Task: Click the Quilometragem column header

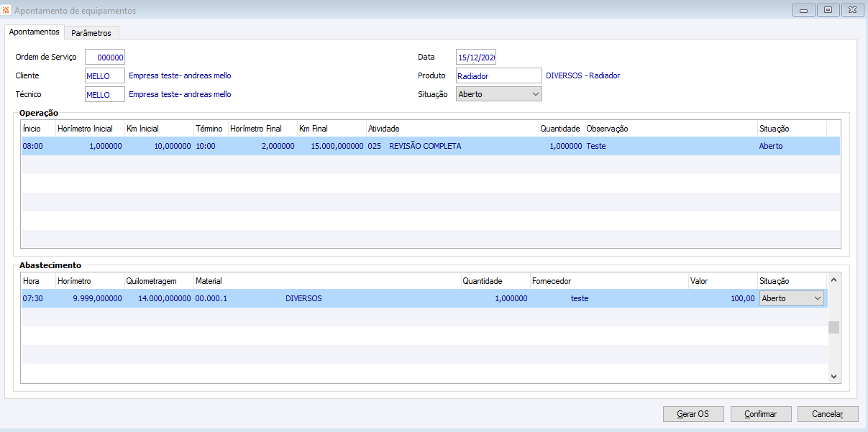Action: tap(159, 281)
